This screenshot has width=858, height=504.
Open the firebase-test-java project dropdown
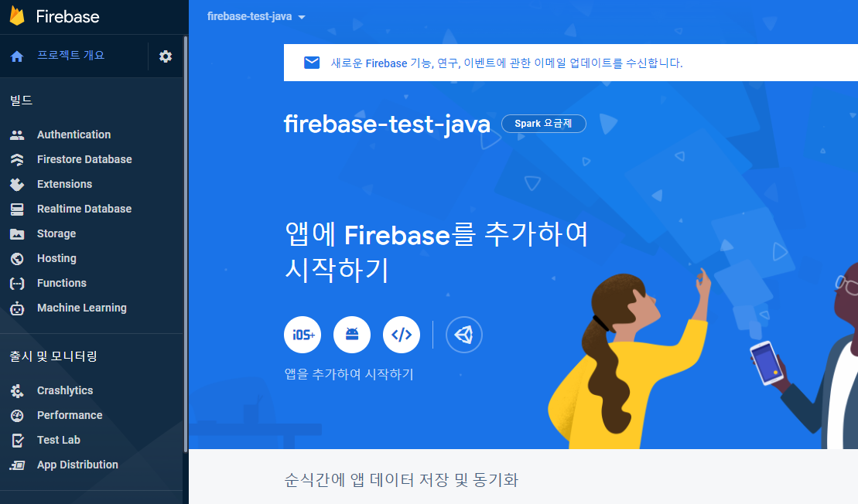click(256, 17)
